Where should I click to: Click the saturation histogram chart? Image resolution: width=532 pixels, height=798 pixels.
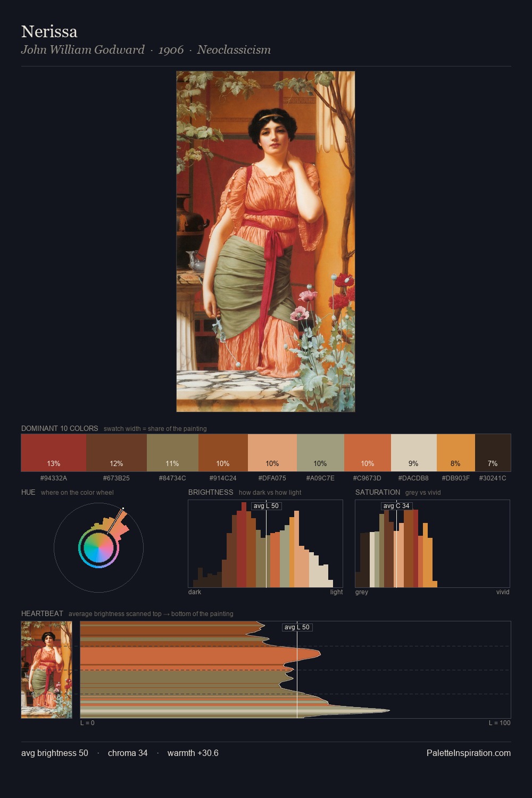[x=433, y=544]
